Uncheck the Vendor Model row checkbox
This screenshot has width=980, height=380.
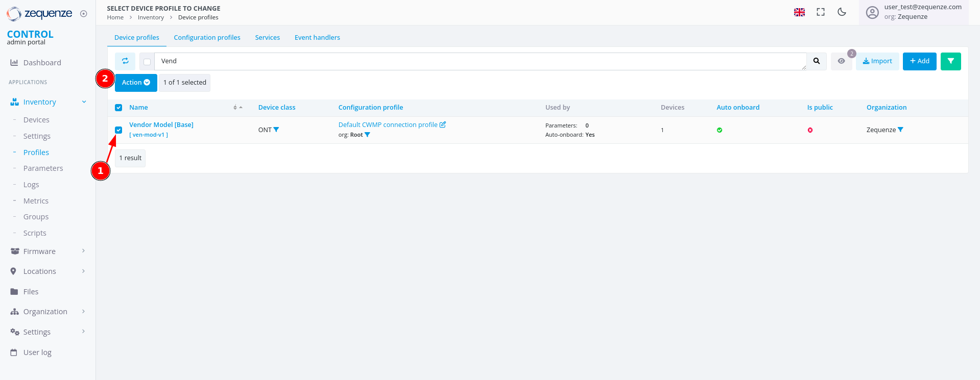pyautogui.click(x=118, y=130)
